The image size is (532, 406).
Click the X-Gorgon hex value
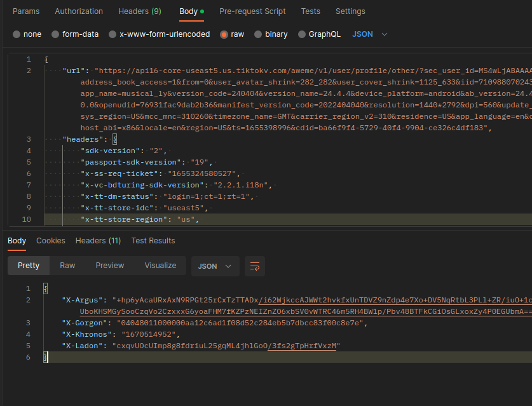tap(240, 323)
